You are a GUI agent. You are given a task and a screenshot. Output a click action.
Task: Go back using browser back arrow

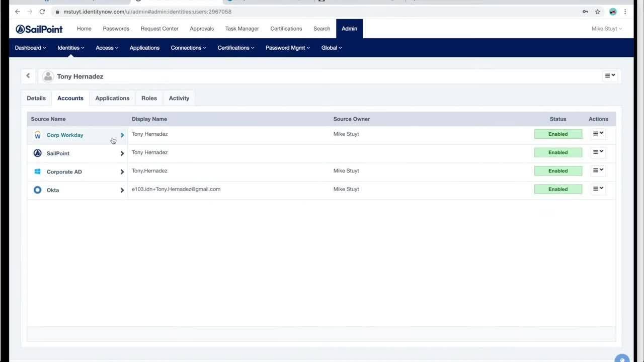(18, 12)
